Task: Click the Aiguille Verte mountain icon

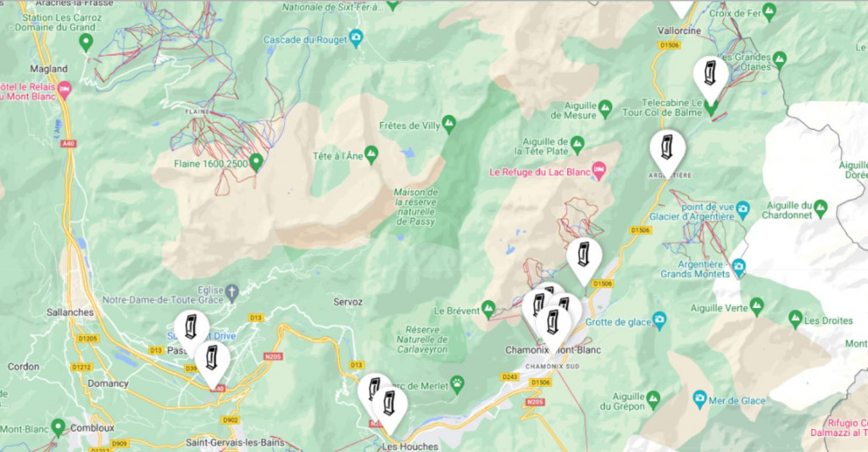Action: (x=757, y=306)
